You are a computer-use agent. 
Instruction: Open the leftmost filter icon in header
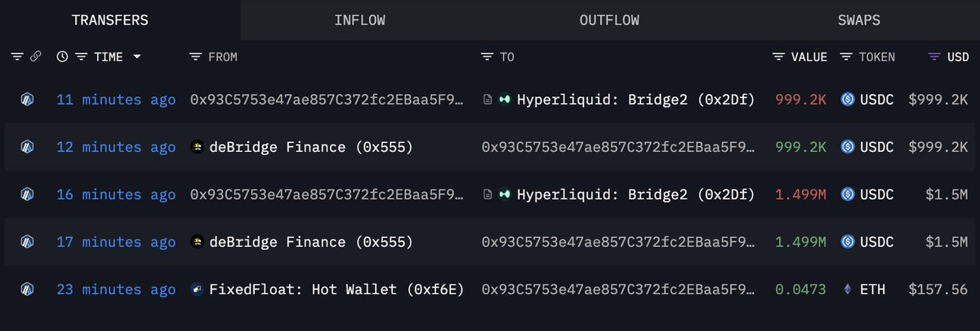(17, 57)
